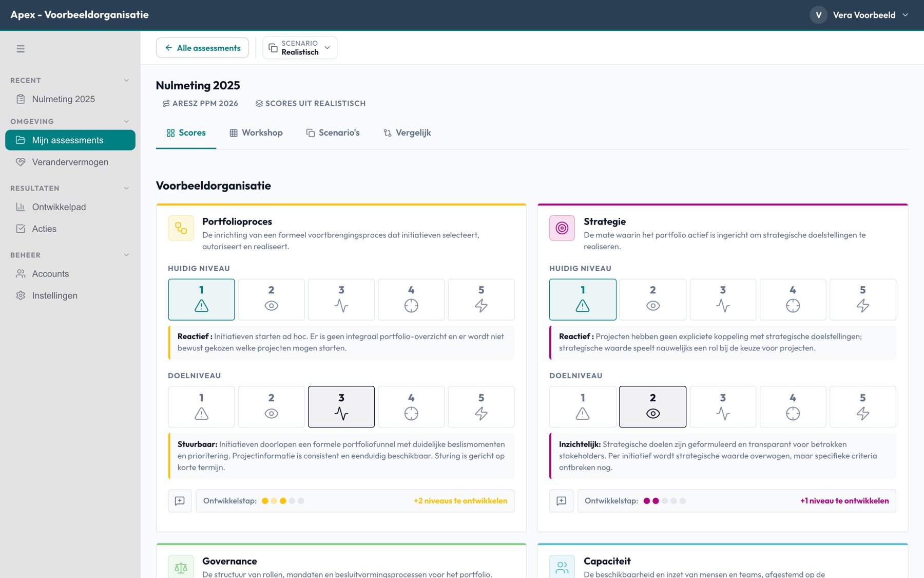Set Portfolioproces huidig niveau to 2
The height and width of the screenshot is (578, 924).
271,300
